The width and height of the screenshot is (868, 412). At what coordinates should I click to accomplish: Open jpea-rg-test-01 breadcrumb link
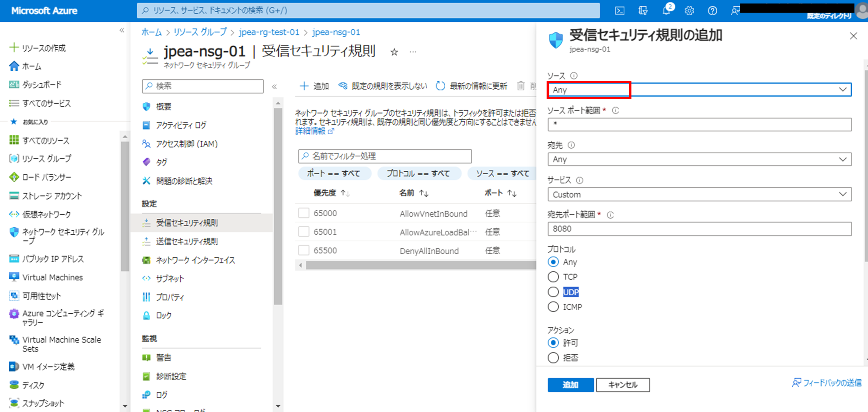269,32
